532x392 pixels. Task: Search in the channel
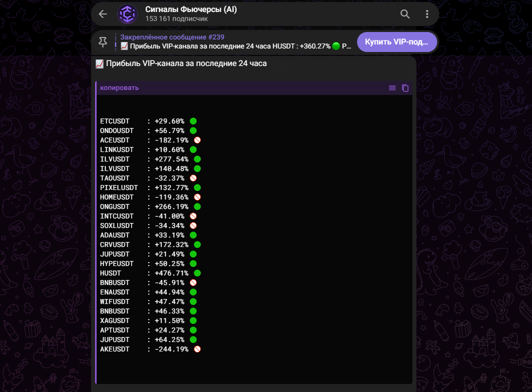(405, 14)
